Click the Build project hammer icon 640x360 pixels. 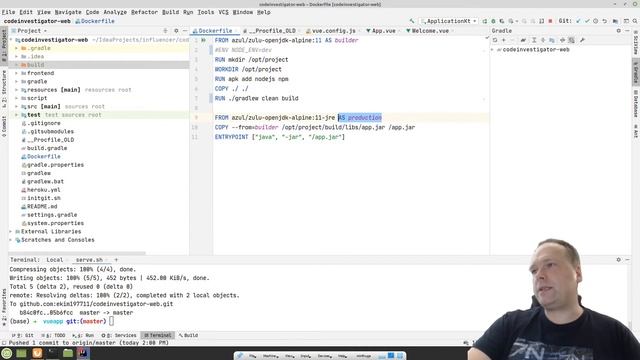(411, 21)
